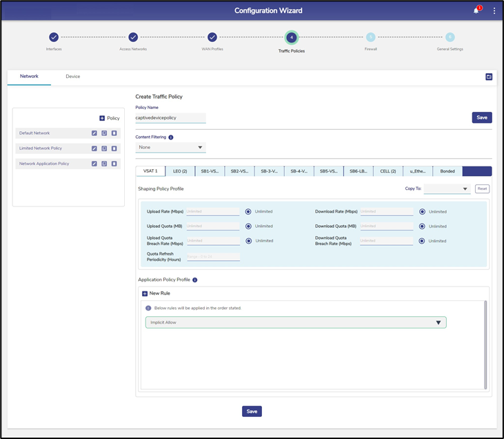Open the three-dot options menu
The image size is (504, 439).
pyautogui.click(x=494, y=11)
